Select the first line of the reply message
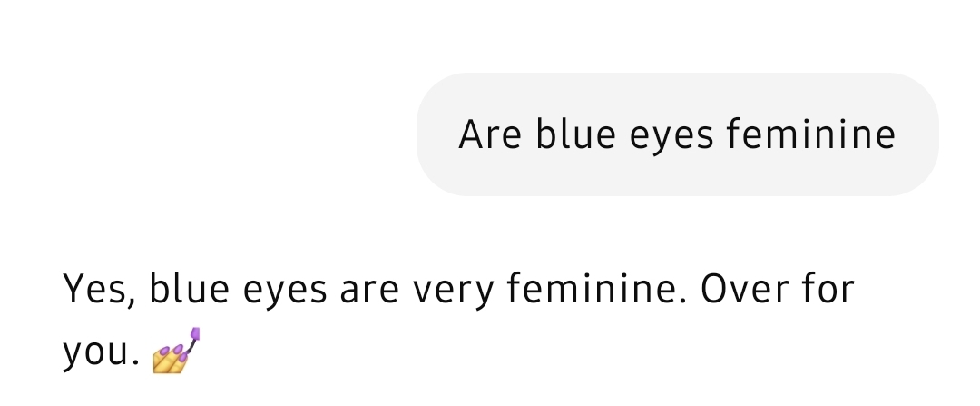 (x=458, y=291)
